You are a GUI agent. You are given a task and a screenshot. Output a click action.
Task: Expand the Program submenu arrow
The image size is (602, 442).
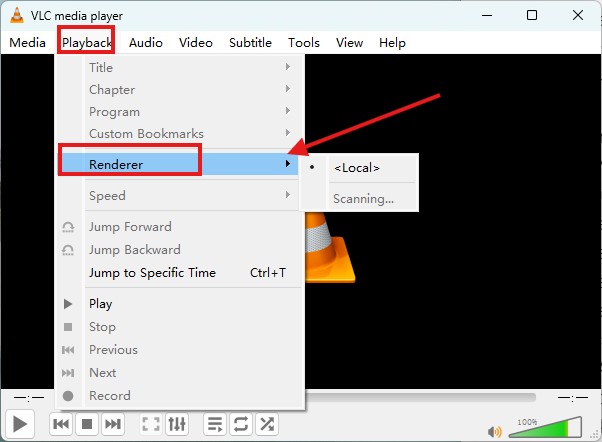click(x=288, y=111)
